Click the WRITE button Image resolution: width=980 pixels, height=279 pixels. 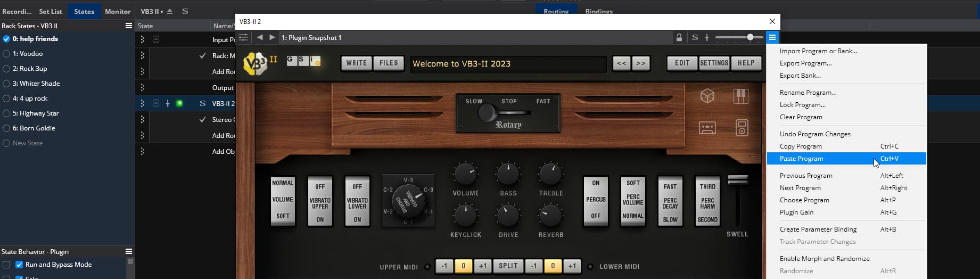357,63
